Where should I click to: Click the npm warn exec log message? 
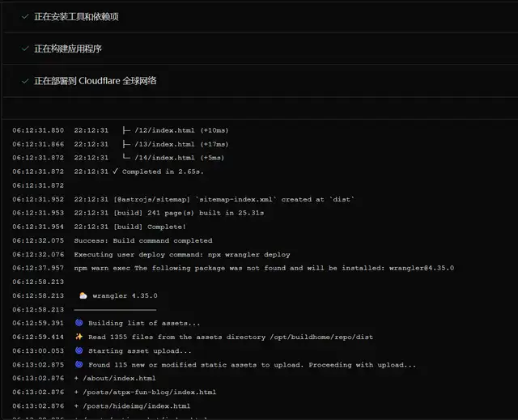click(x=264, y=269)
